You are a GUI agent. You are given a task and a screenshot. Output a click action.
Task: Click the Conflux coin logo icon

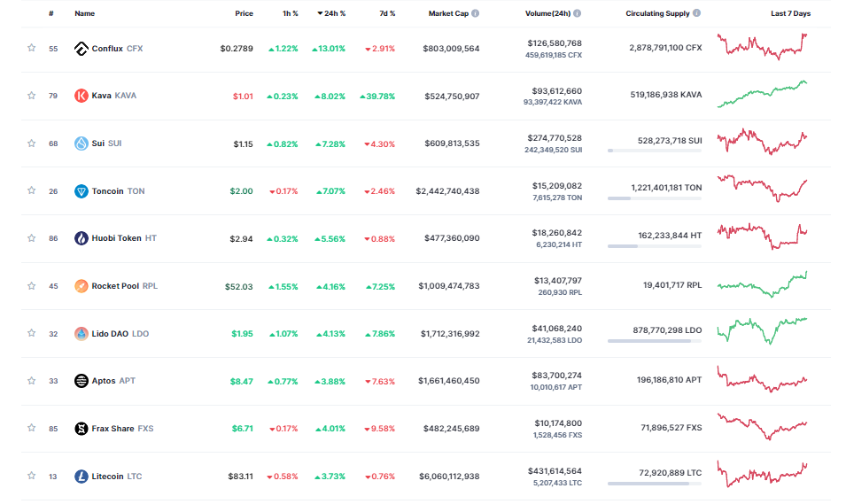pos(81,49)
